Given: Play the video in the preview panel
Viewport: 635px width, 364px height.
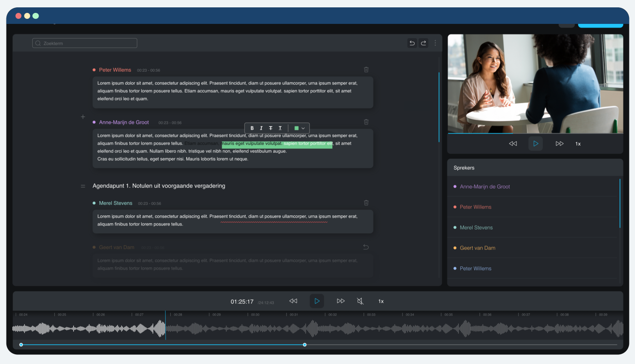Looking at the screenshot, I should (x=536, y=144).
